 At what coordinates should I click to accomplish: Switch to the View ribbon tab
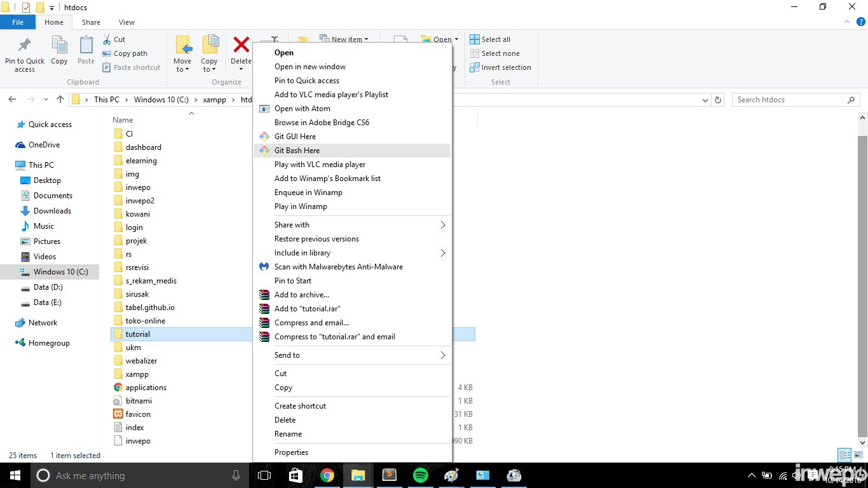tap(126, 22)
